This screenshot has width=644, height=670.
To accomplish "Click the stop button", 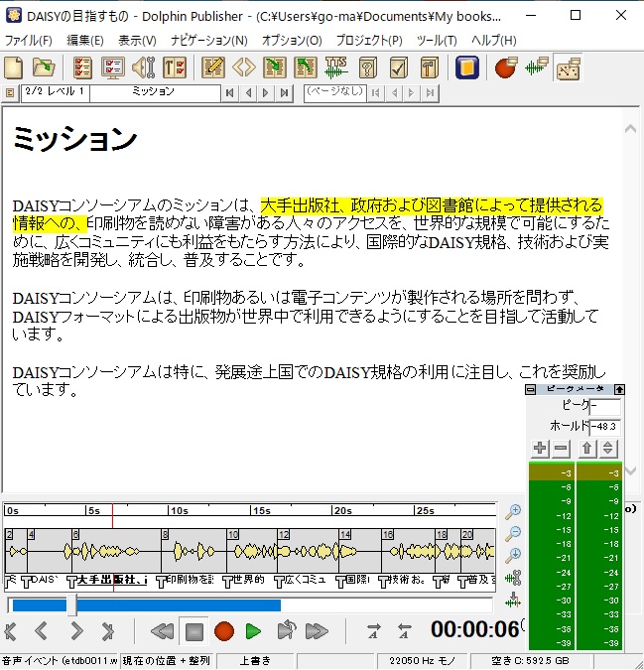I will 193,631.
